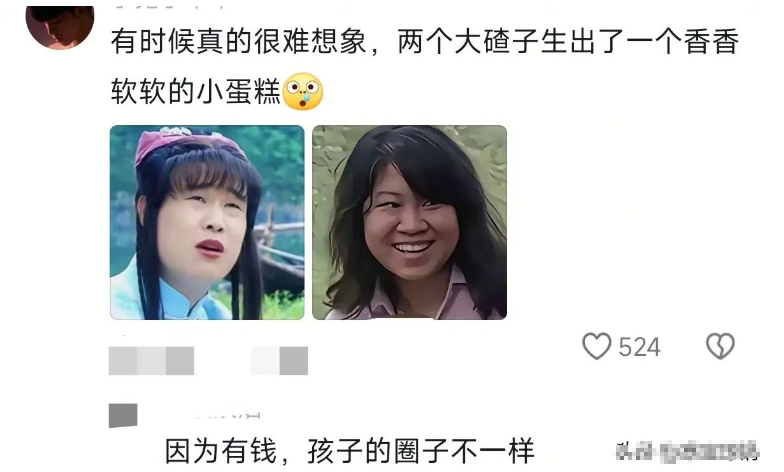
Task: Tap the blurred timestamp blocks under the images
Action: [x=152, y=360]
